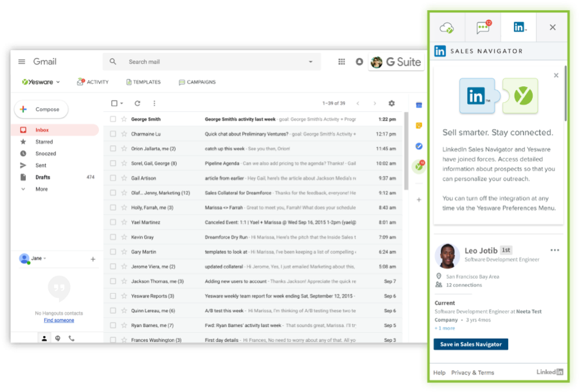The height and width of the screenshot is (392, 579).
Task: Select the Charmaine Lu email checkbox
Action: point(113,134)
